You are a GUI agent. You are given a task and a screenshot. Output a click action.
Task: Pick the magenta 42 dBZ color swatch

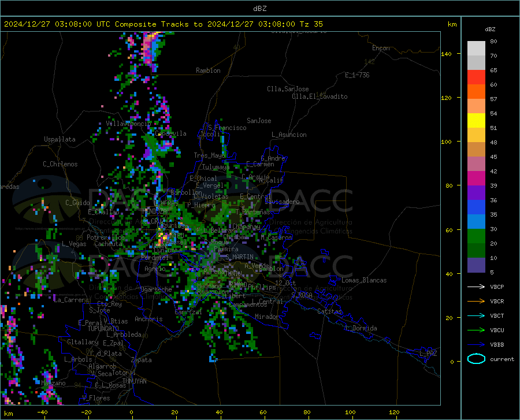coord(476,178)
